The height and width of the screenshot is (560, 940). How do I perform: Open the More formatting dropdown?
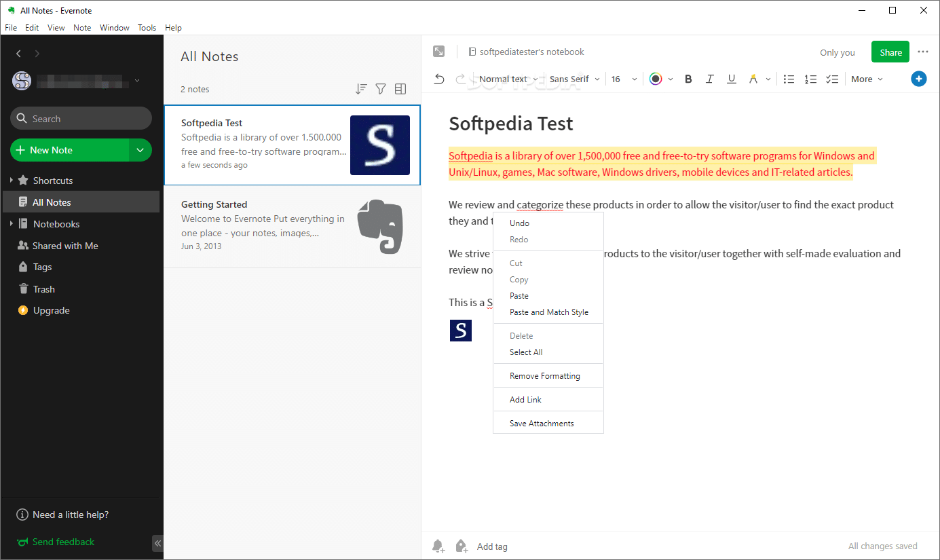tap(867, 79)
